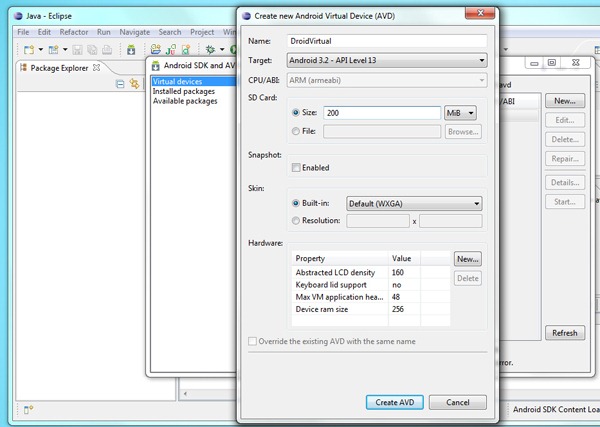600x427 pixels.
Task: Click the Create AVD button
Action: click(395, 403)
